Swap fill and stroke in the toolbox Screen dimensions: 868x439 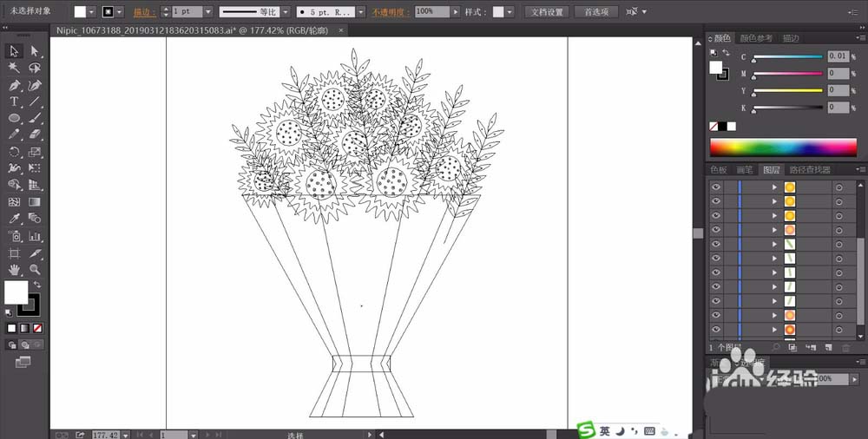coord(37,285)
